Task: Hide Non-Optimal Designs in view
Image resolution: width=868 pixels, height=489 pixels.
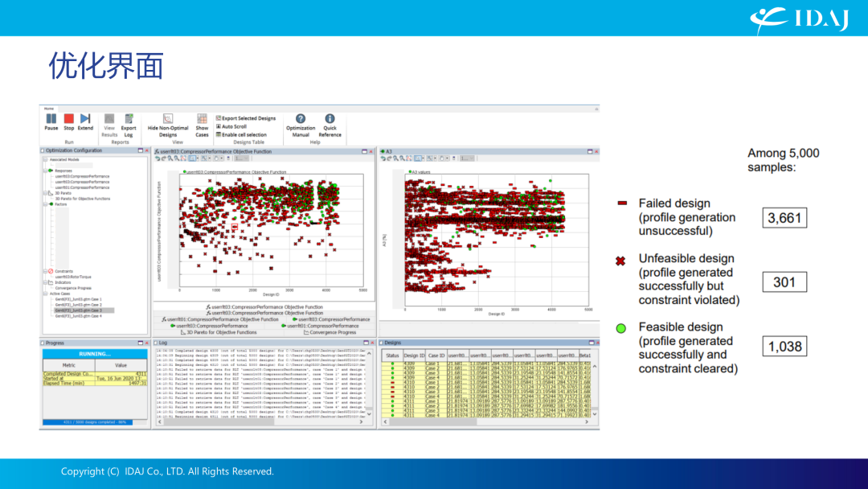Action: pos(168,125)
